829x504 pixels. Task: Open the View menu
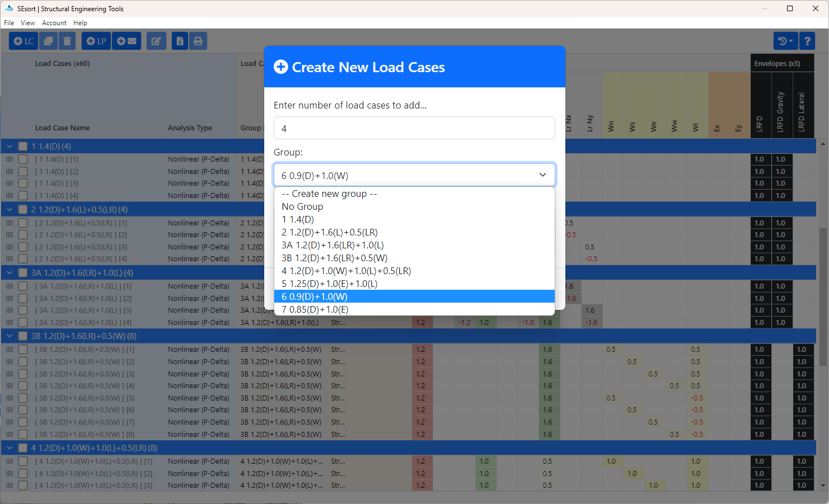28,23
